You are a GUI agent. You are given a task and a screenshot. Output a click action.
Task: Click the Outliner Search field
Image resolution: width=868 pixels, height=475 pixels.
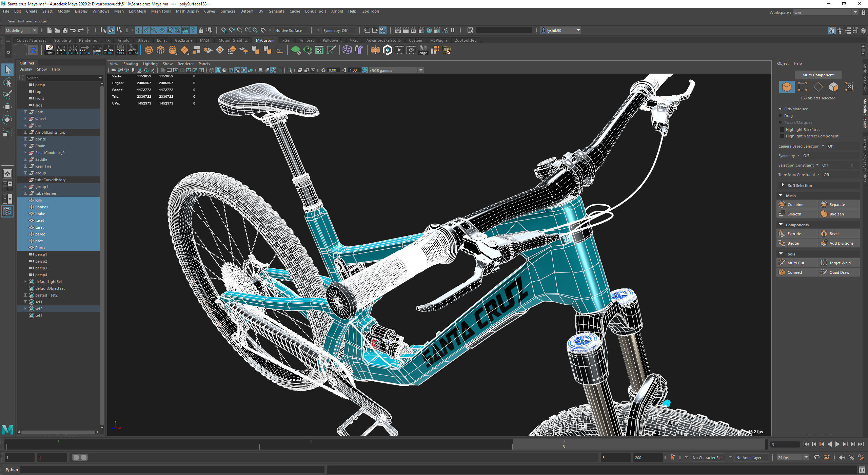tap(64, 78)
